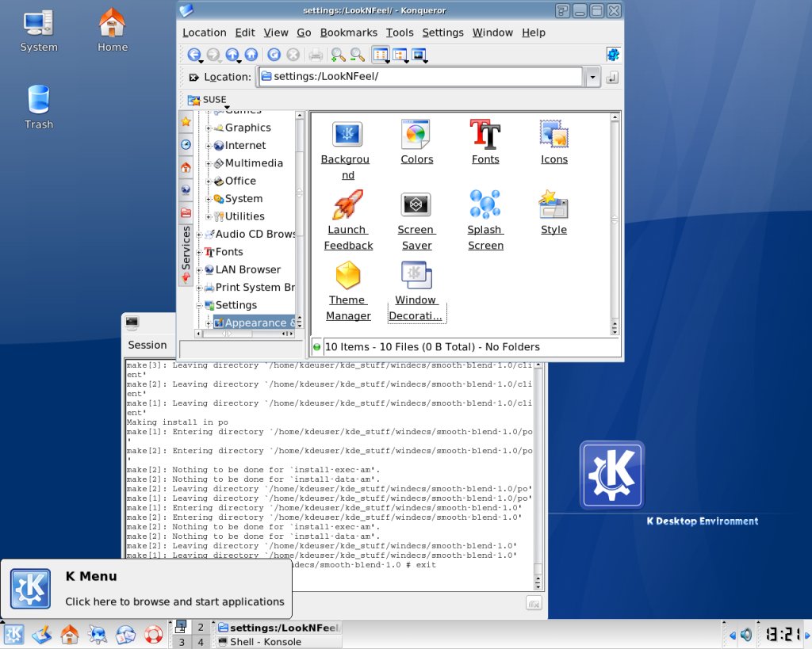Clear the Location bar with the X icon
The image size is (812, 649).
point(193,77)
